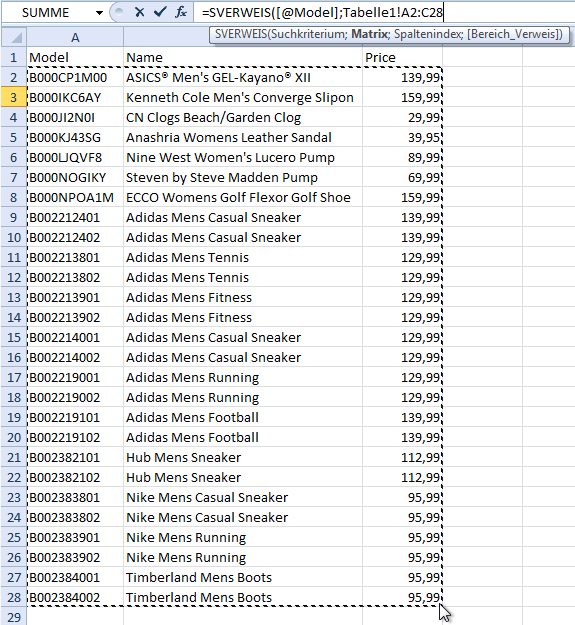This screenshot has width=575, height=625.
Task: Expand the Name Box dropdown arrow
Action: [99, 13]
